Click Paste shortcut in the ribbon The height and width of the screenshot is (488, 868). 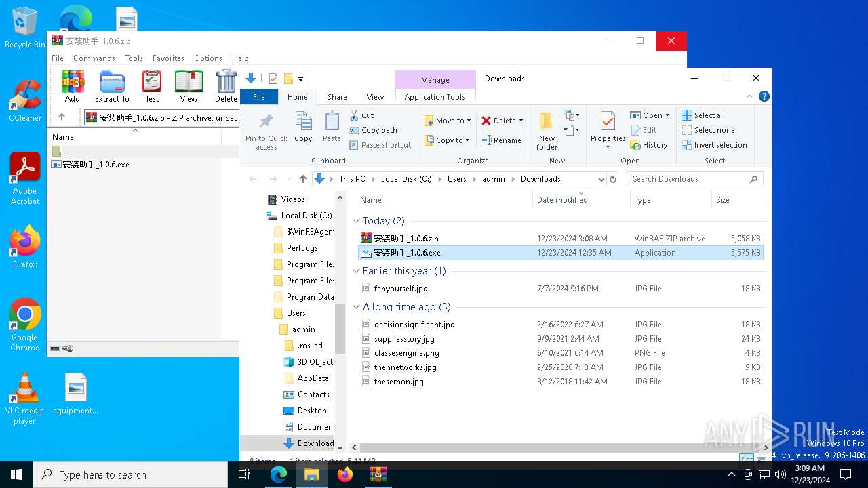pyautogui.click(x=380, y=145)
